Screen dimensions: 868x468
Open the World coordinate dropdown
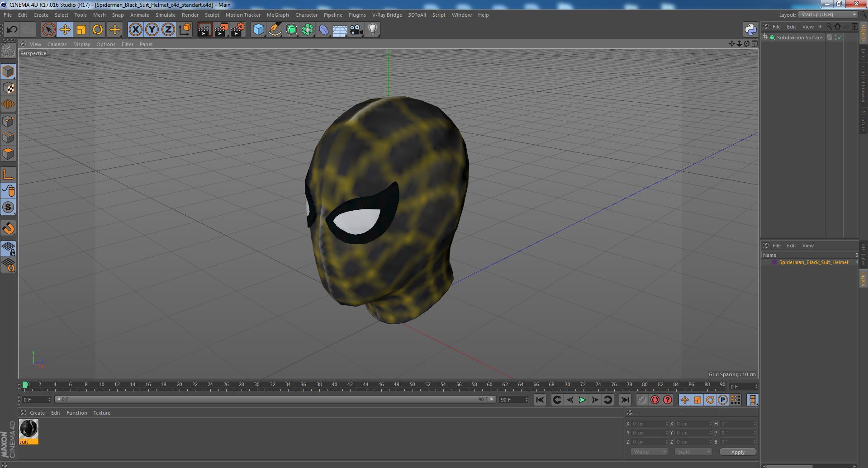coord(649,452)
